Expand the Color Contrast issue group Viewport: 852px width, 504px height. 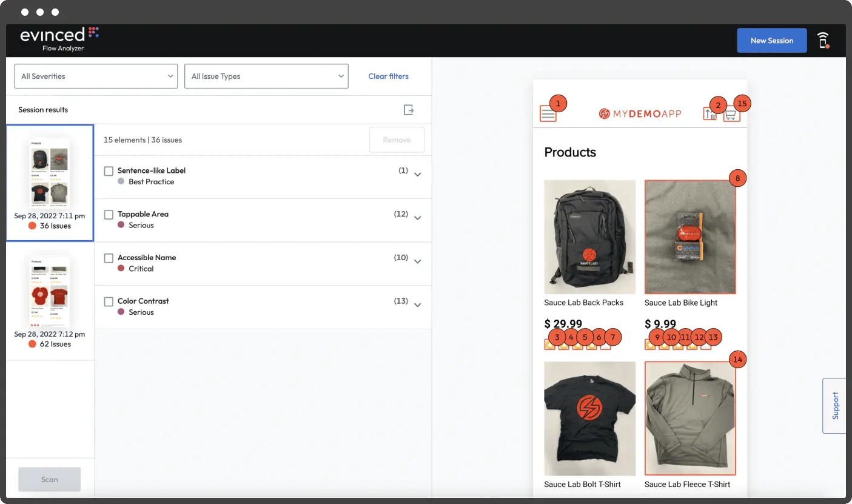[417, 305]
